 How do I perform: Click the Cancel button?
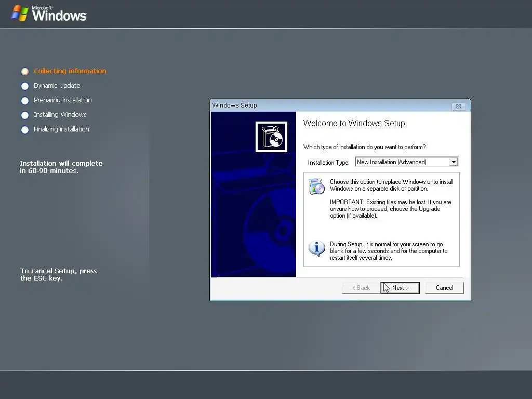[x=444, y=288]
